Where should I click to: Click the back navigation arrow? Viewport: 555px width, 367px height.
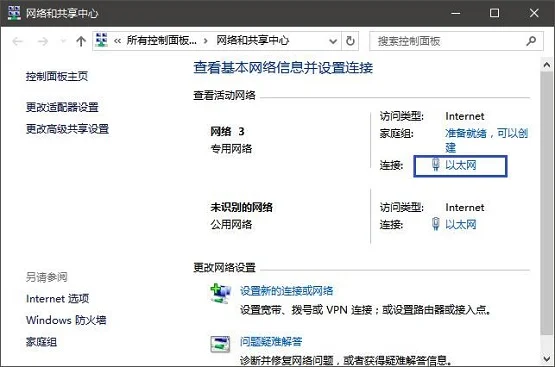[17, 41]
